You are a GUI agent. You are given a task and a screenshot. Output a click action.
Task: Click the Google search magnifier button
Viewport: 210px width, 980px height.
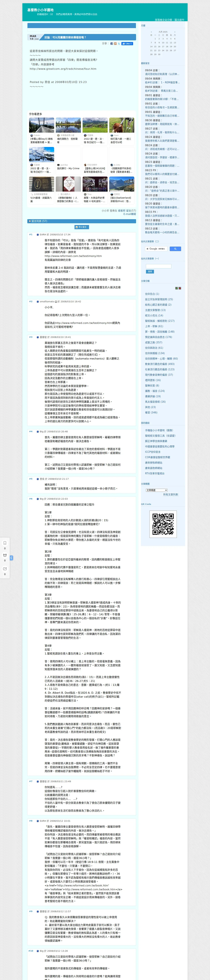(x=175, y=249)
